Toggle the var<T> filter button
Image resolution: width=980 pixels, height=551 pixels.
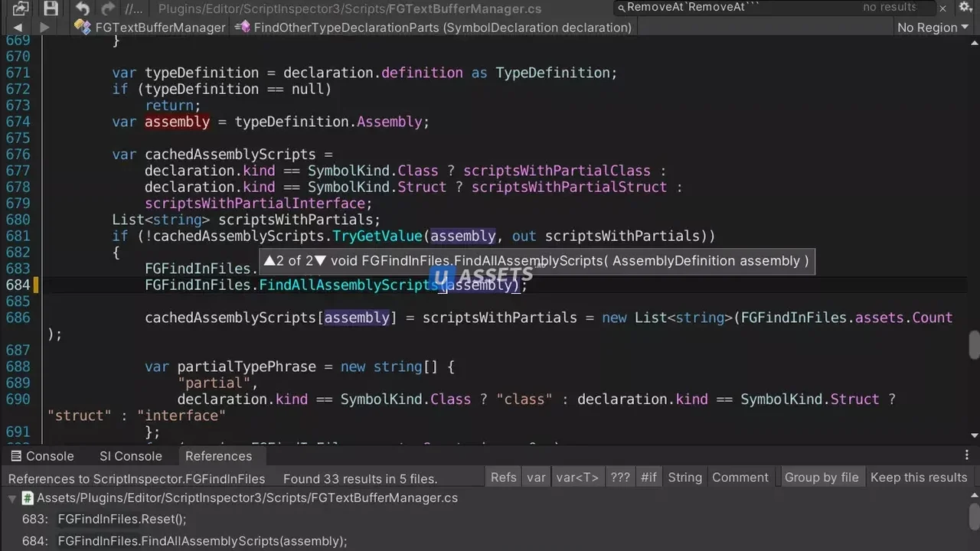point(577,478)
